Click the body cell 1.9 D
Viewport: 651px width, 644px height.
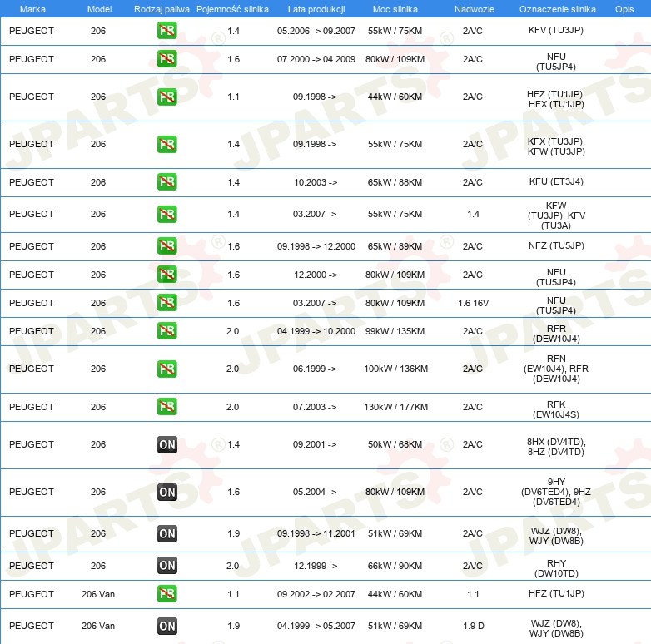(x=474, y=626)
